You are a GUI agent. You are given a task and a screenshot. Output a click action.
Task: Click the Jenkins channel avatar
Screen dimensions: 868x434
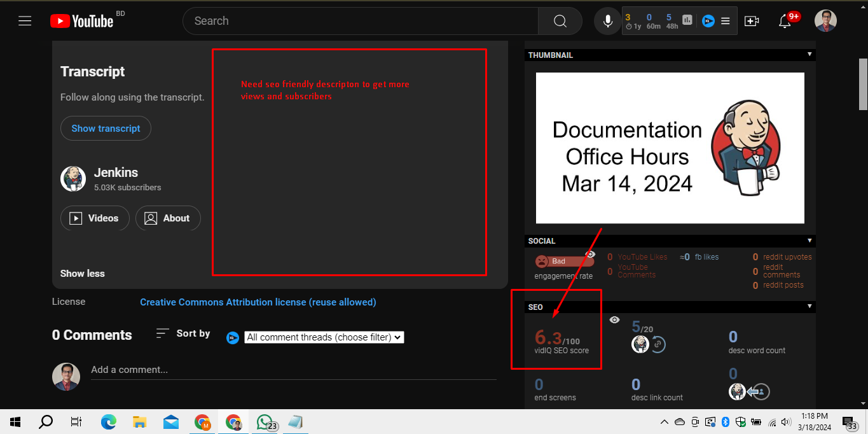tap(73, 179)
